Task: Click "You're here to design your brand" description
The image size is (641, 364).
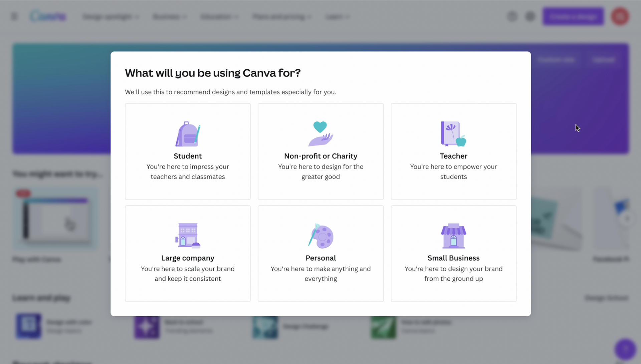Action: point(453,274)
